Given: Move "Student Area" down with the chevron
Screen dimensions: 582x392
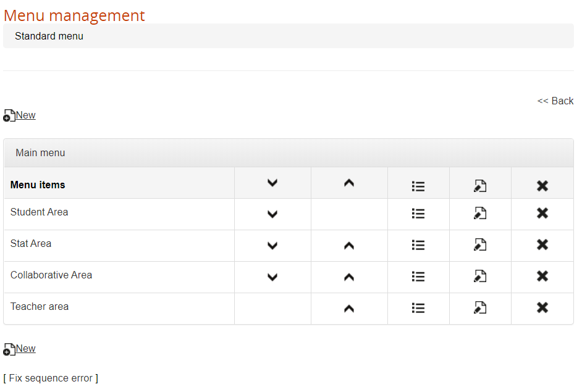Looking at the screenshot, I should click(x=272, y=214).
